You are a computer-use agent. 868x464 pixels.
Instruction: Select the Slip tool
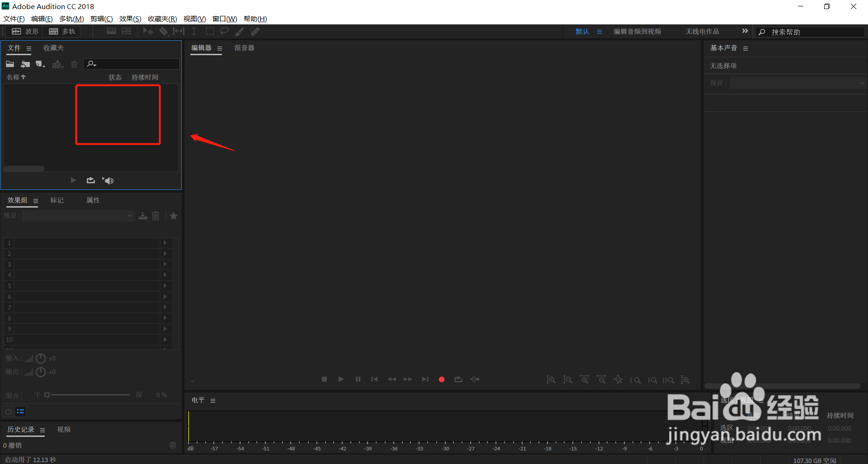(179, 31)
